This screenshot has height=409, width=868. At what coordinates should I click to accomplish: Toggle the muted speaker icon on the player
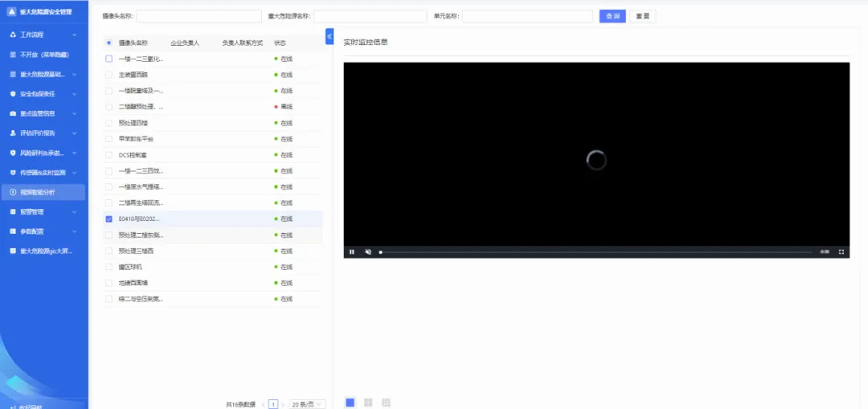(x=368, y=252)
